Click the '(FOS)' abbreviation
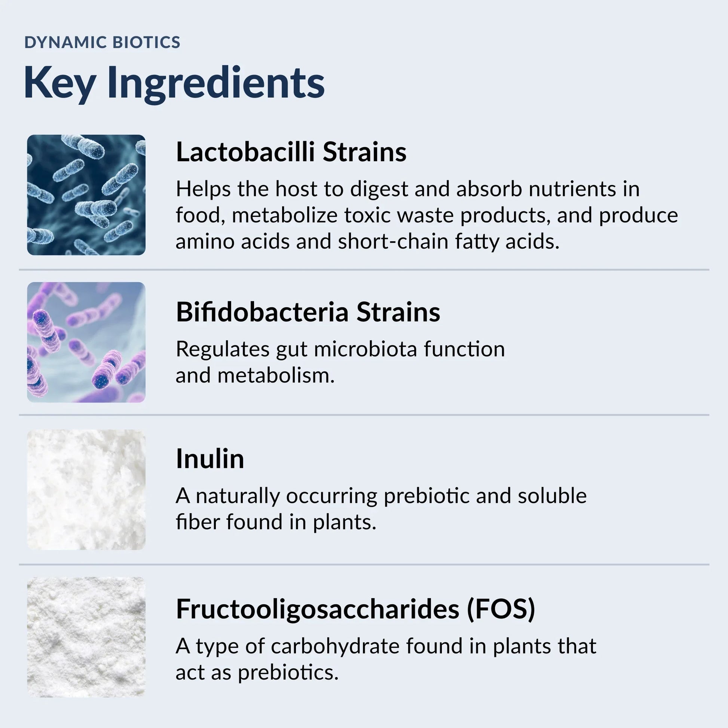 point(501,609)
